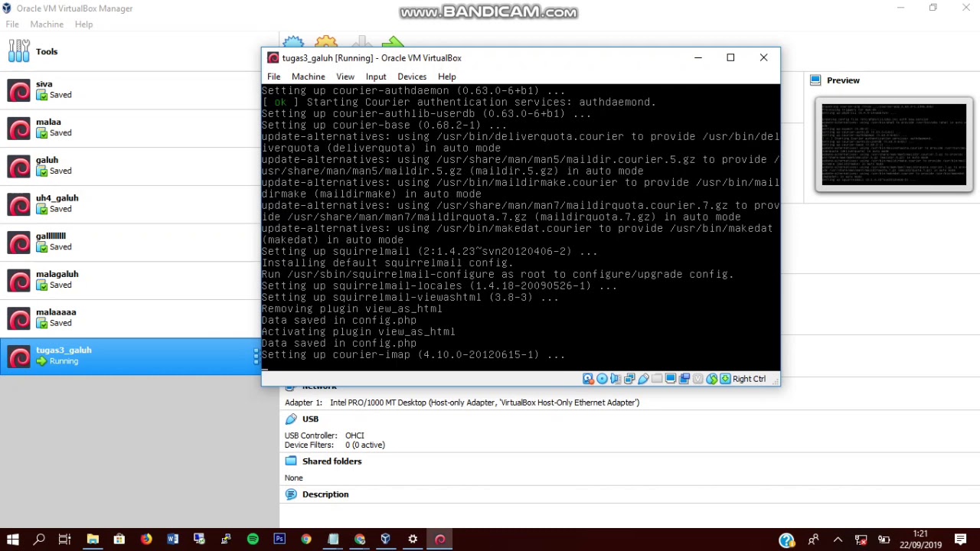Click the USB section header icon
Screen dimensions: 980x551
[291, 419]
